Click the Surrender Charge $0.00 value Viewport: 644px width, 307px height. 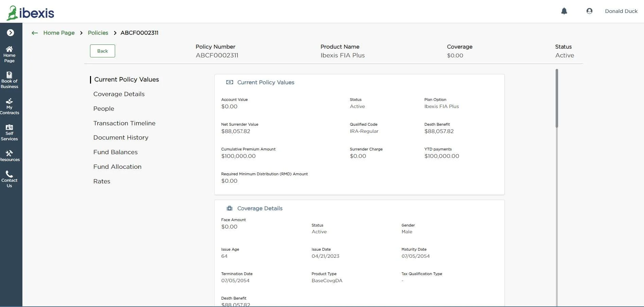click(358, 156)
